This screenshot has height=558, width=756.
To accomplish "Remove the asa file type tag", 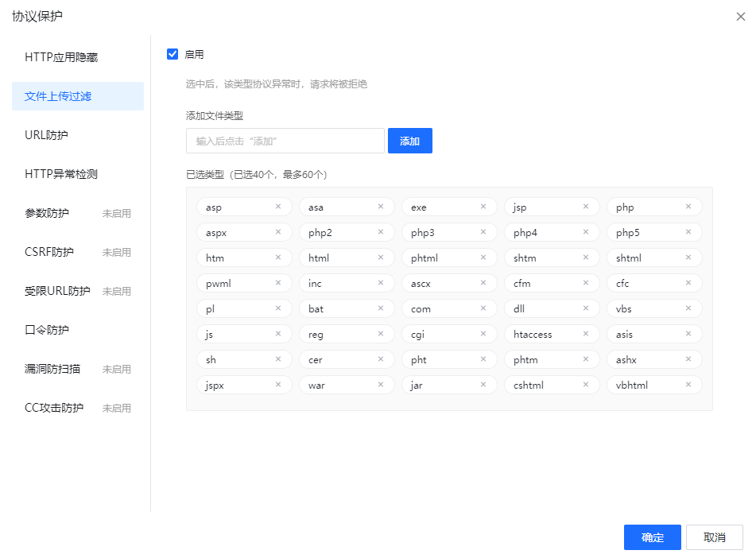I will click(381, 207).
